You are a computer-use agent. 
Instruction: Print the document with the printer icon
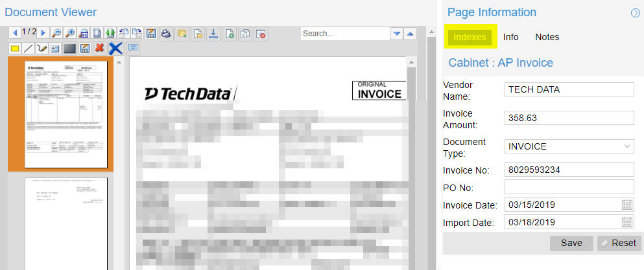(x=165, y=34)
